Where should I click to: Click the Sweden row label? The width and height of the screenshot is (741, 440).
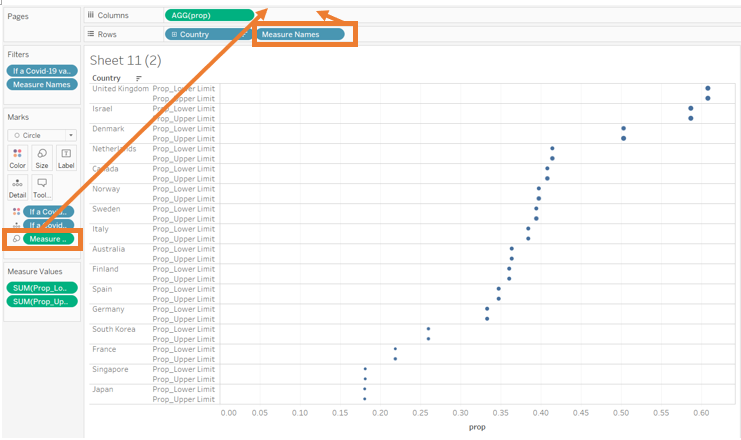(106, 209)
